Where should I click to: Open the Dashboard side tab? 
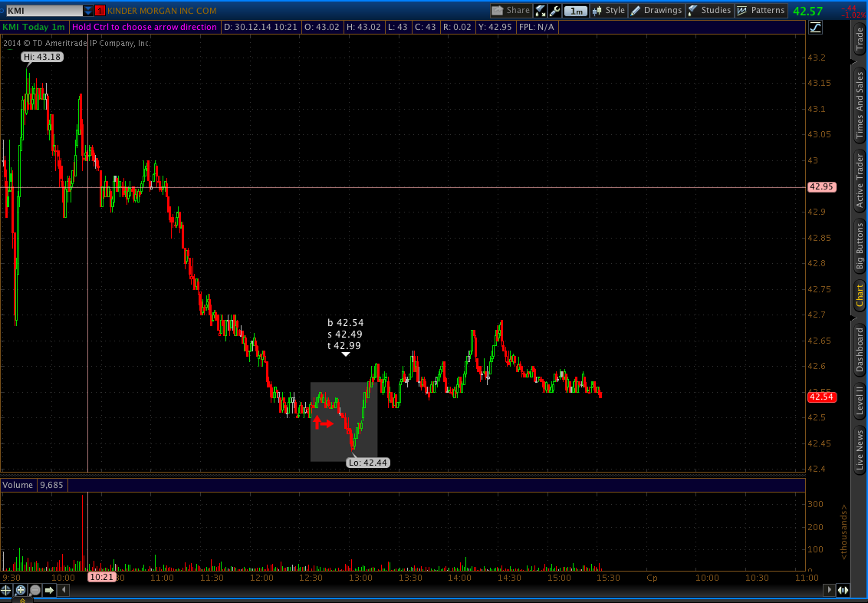point(859,350)
